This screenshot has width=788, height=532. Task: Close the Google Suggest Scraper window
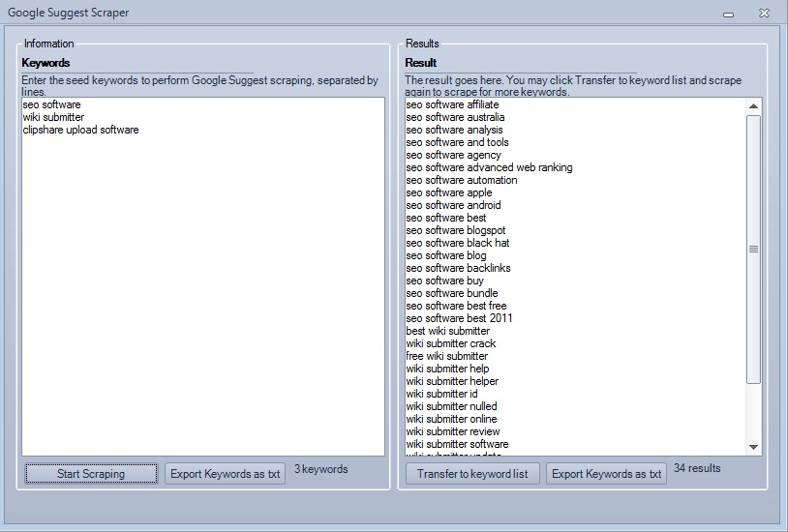(764, 14)
